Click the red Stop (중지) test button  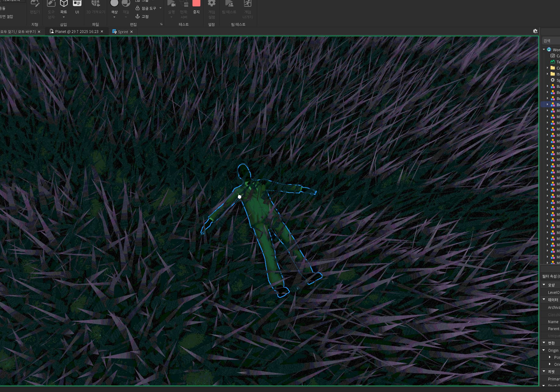(196, 4)
